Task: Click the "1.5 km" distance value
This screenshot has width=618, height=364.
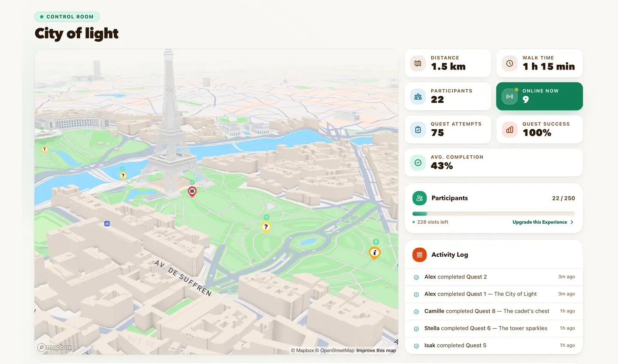Action: 448,67
